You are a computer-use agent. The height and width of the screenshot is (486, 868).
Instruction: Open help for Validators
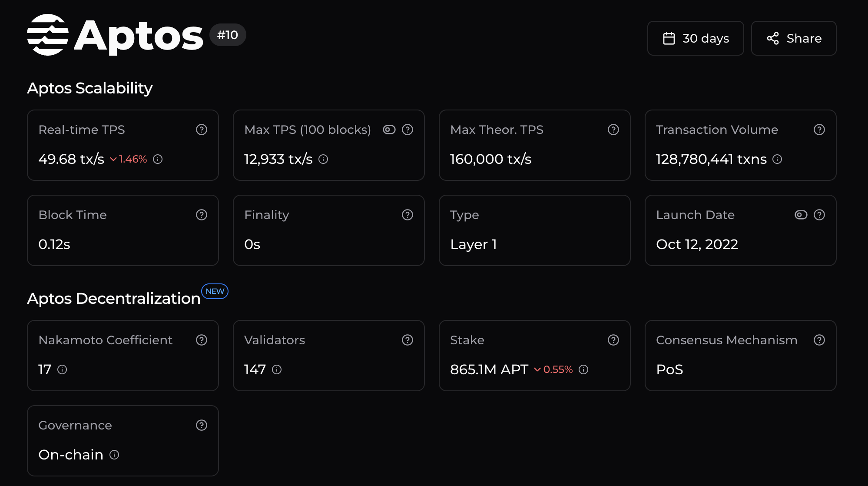[x=407, y=340]
